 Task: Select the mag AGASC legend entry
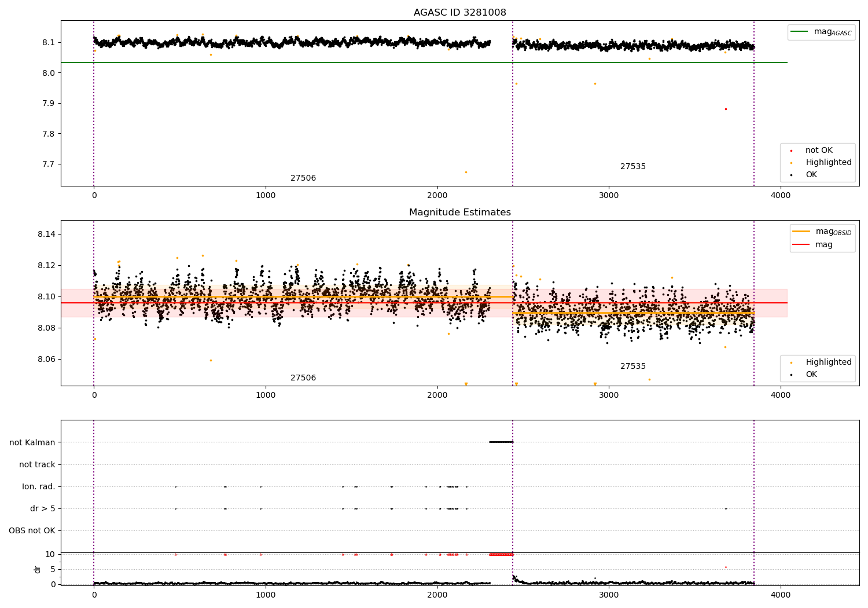[833, 32]
